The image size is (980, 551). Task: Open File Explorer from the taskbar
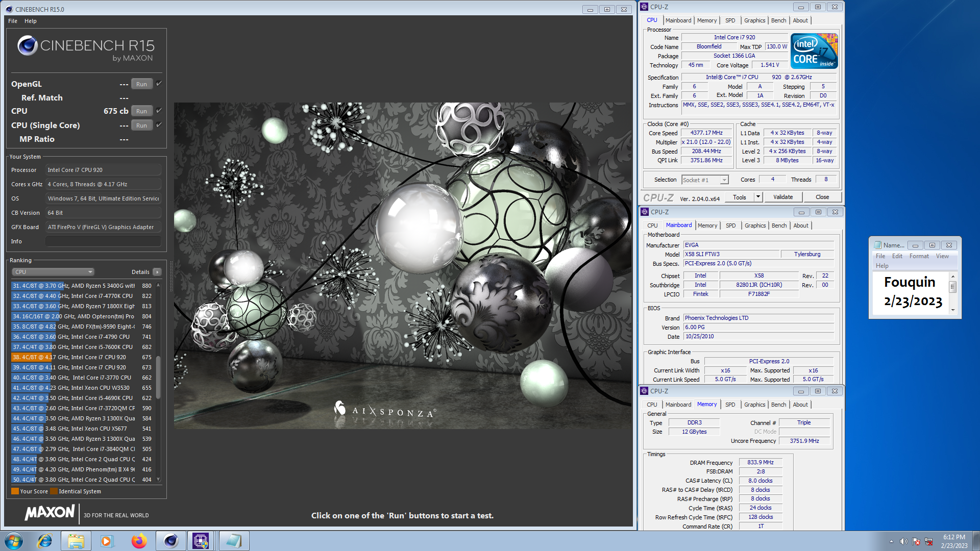(x=76, y=541)
